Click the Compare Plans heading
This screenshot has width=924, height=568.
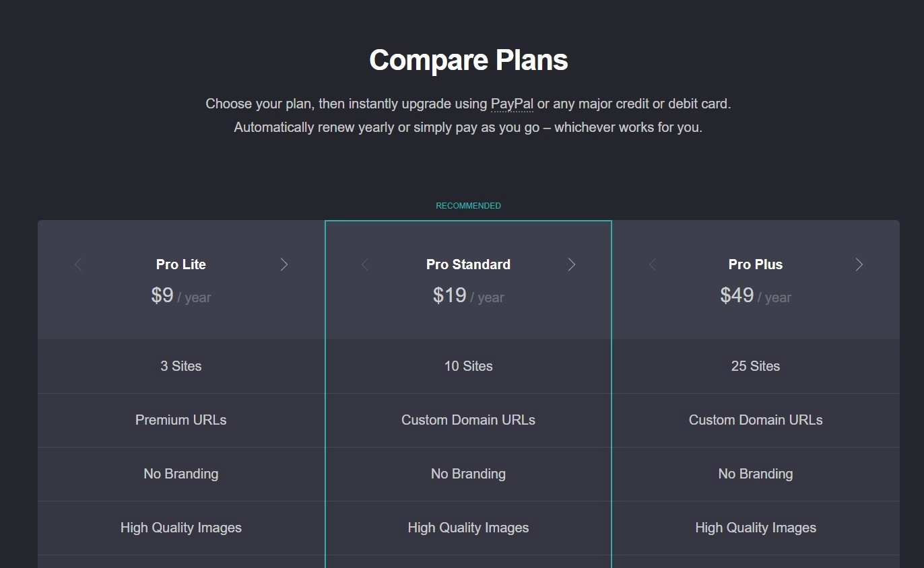(468, 60)
